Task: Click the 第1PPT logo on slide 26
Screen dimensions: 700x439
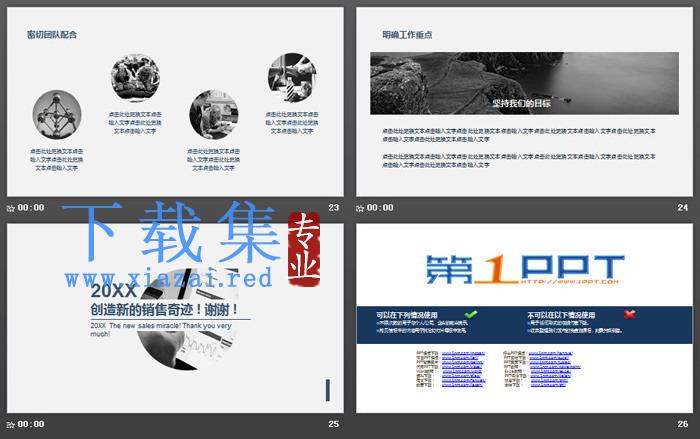Action: pyautogui.click(x=525, y=269)
